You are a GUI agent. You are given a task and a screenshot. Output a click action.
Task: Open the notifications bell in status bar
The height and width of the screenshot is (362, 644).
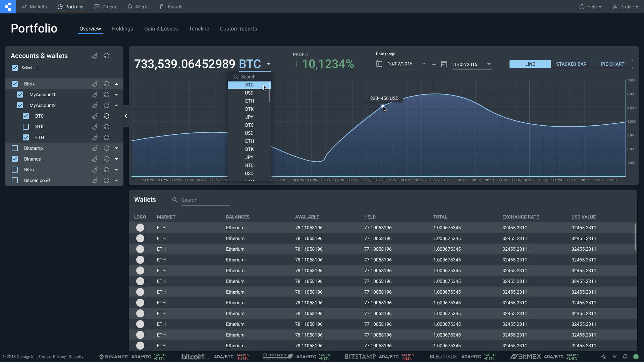(x=625, y=357)
